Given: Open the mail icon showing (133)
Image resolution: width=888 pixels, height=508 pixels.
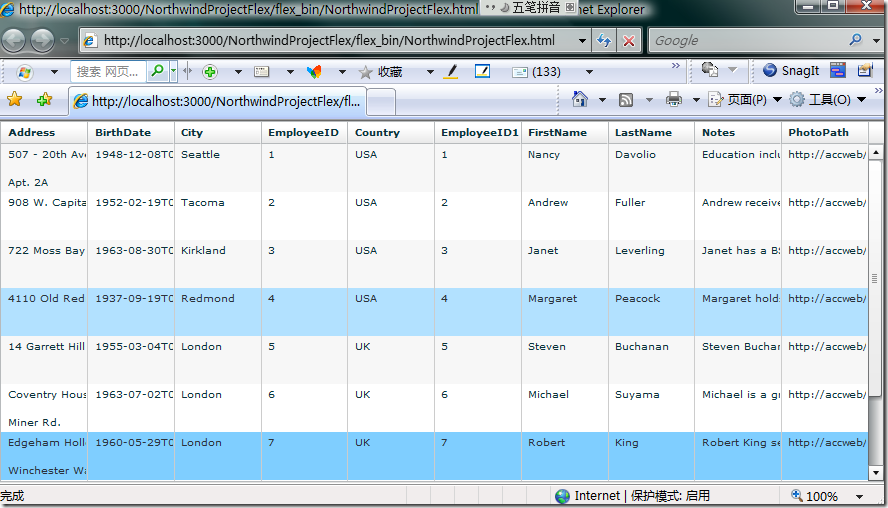Looking at the screenshot, I should pos(536,72).
